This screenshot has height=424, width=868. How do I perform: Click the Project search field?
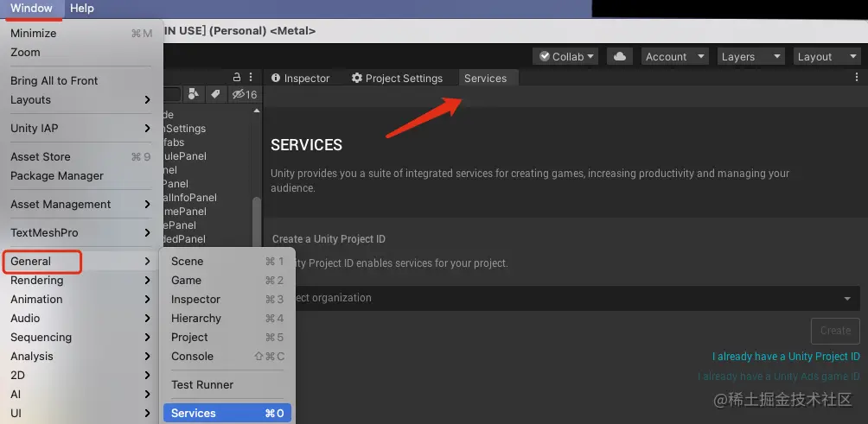point(172,94)
